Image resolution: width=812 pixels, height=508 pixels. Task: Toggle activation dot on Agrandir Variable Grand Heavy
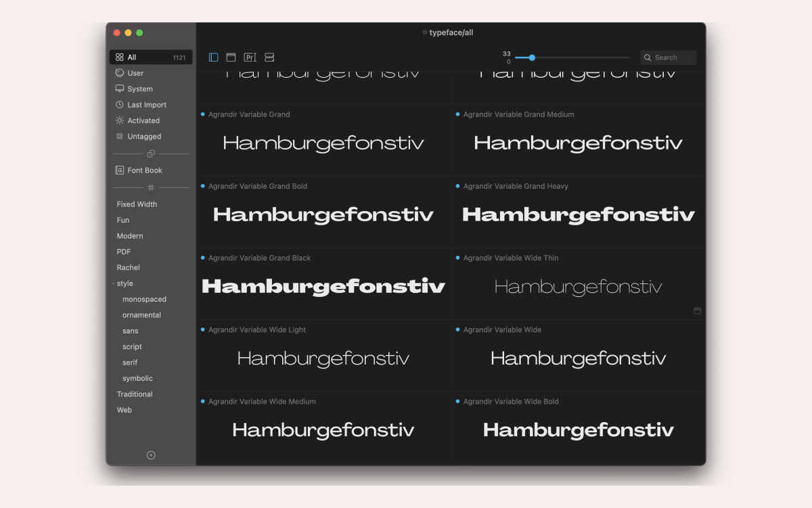click(x=457, y=186)
